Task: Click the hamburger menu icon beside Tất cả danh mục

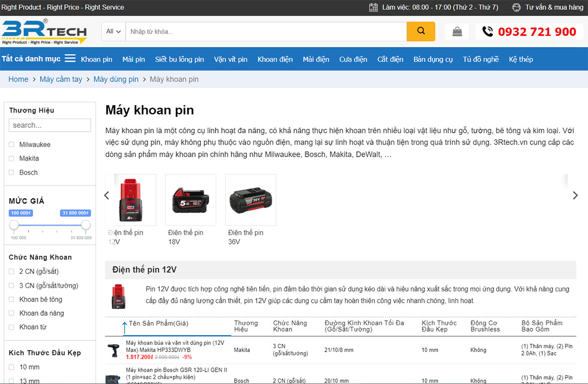Action: click(70, 59)
